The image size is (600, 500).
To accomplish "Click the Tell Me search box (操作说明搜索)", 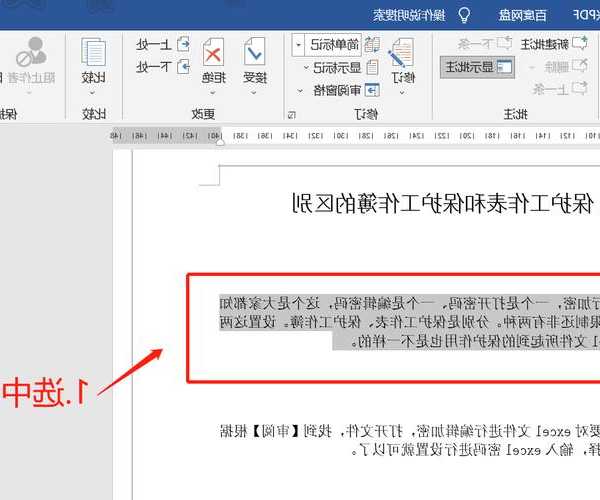I will pyautogui.click(x=408, y=14).
